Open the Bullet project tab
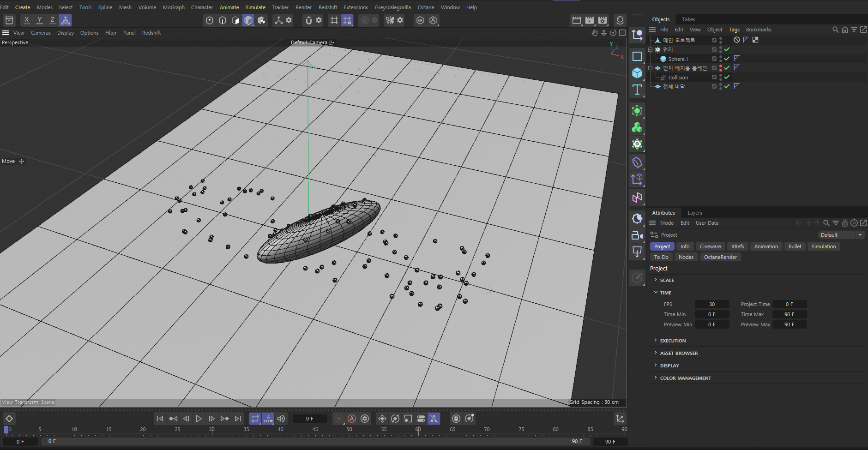This screenshot has height=450, width=868. pyautogui.click(x=795, y=246)
